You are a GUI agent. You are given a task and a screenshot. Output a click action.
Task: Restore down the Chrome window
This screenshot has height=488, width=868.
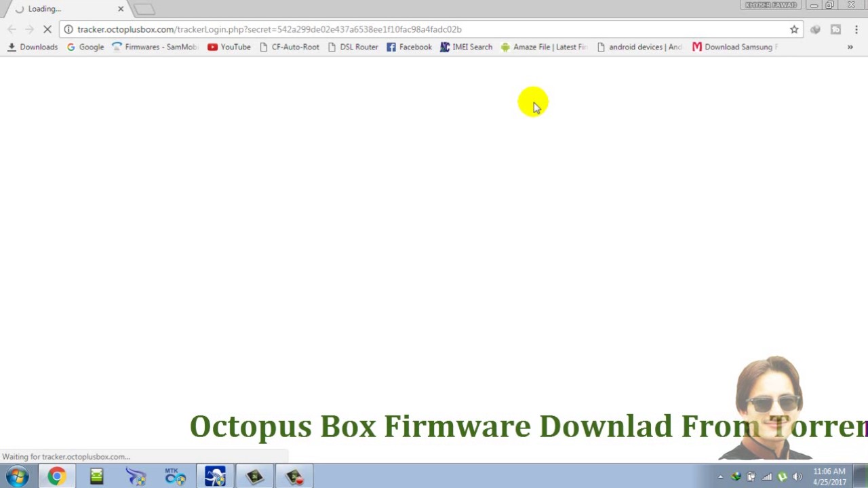pos(829,5)
